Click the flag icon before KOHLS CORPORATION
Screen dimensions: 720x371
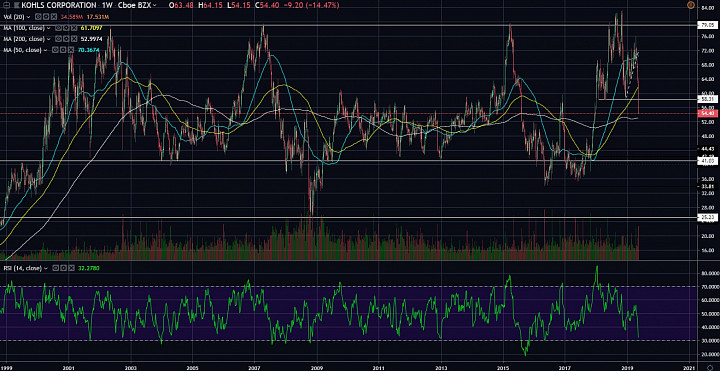pyautogui.click(x=17, y=5)
